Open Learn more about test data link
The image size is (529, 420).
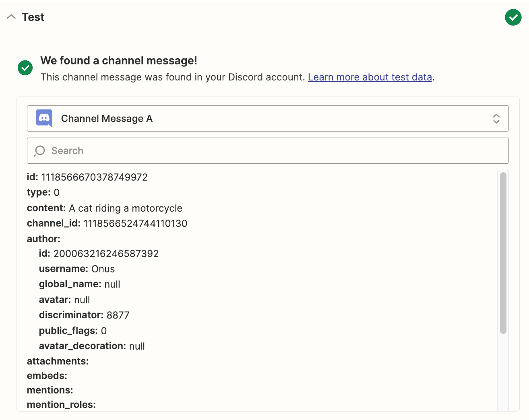pyautogui.click(x=370, y=77)
